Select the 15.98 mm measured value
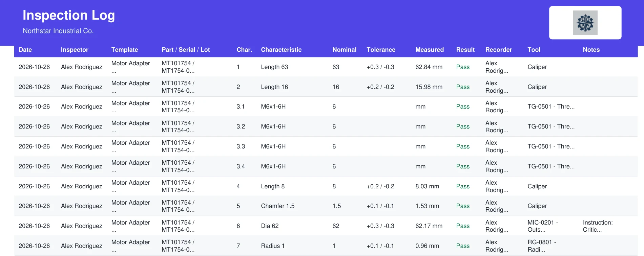The image size is (644, 256). point(429,87)
